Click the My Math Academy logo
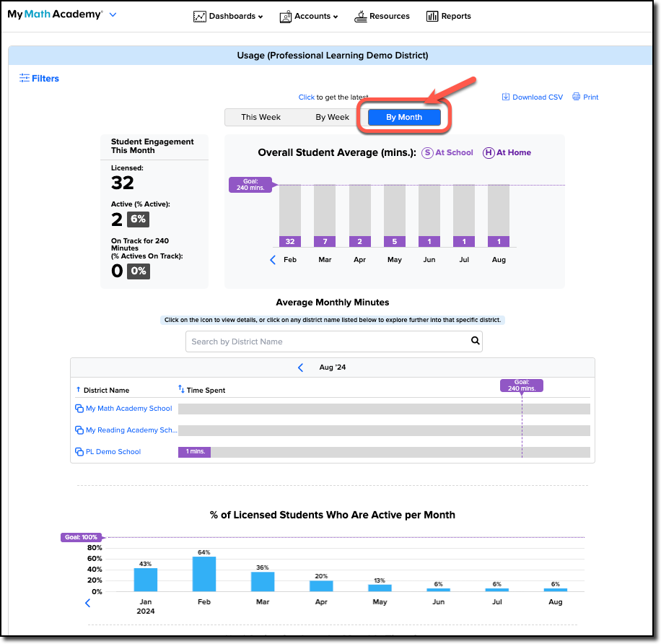661x644 pixels. click(x=55, y=14)
